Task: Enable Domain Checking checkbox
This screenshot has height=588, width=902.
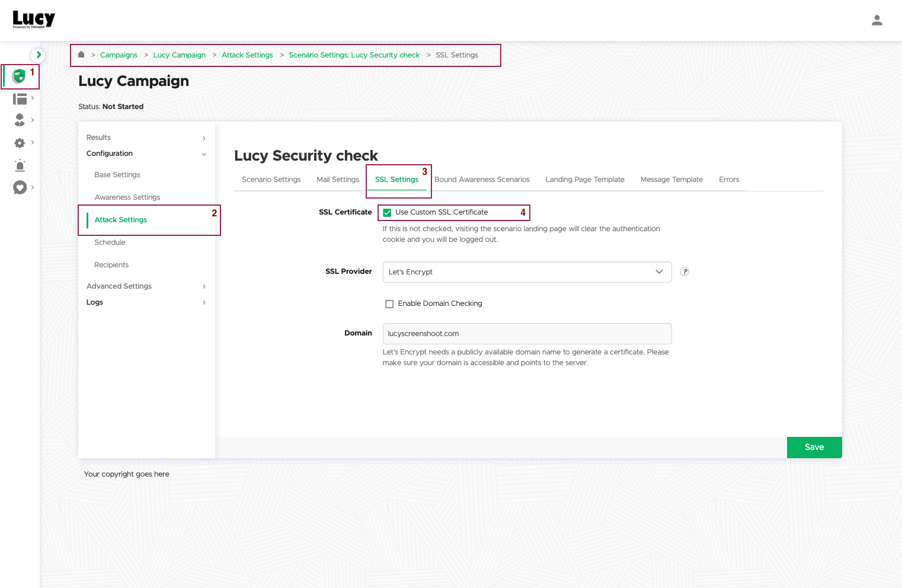Action: pos(389,304)
